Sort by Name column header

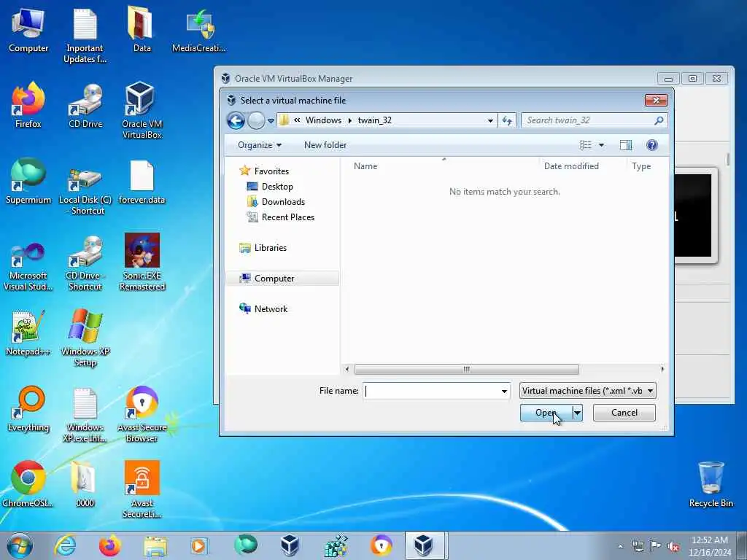click(x=365, y=166)
